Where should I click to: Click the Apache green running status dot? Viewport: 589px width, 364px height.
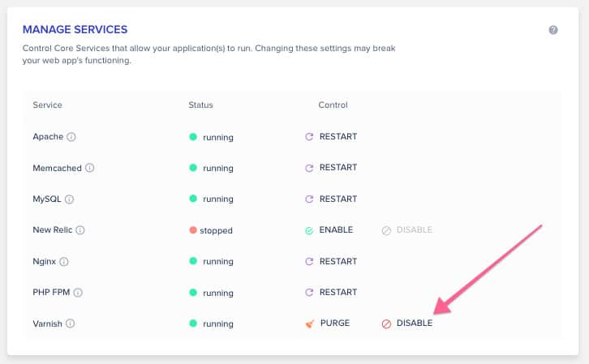[193, 137]
